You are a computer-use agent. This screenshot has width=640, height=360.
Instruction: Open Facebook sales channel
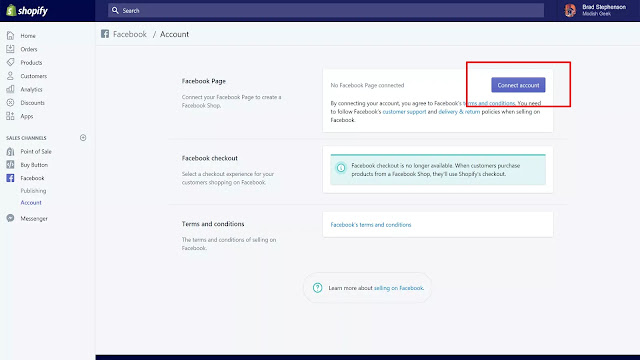(x=32, y=178)
